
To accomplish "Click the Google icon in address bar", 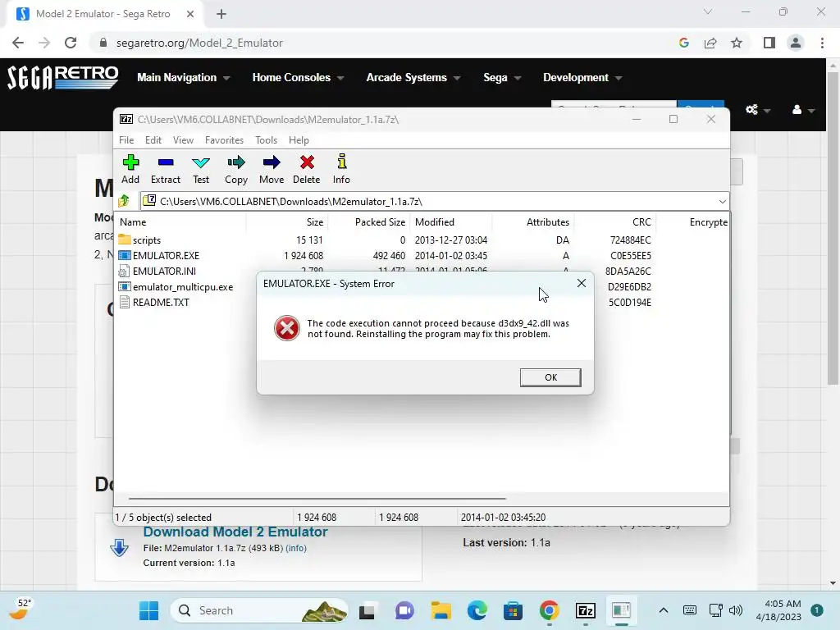I will pos(683,43).
